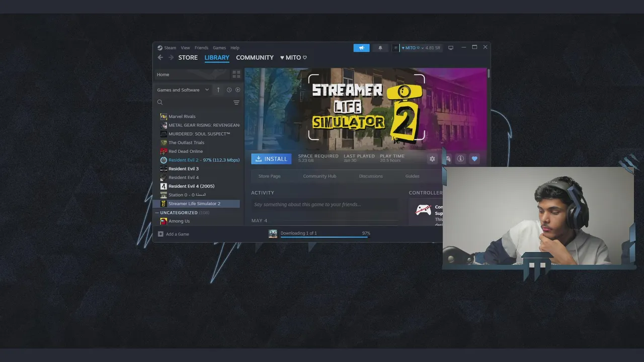This screenshot has height=362, width=644.
Task: Toggle the ready-to-play filter icon
Action: [x=238, y=90]
